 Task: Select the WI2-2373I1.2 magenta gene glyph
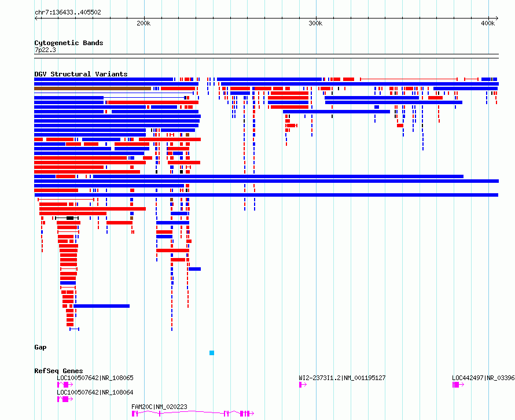click(303, 385)
